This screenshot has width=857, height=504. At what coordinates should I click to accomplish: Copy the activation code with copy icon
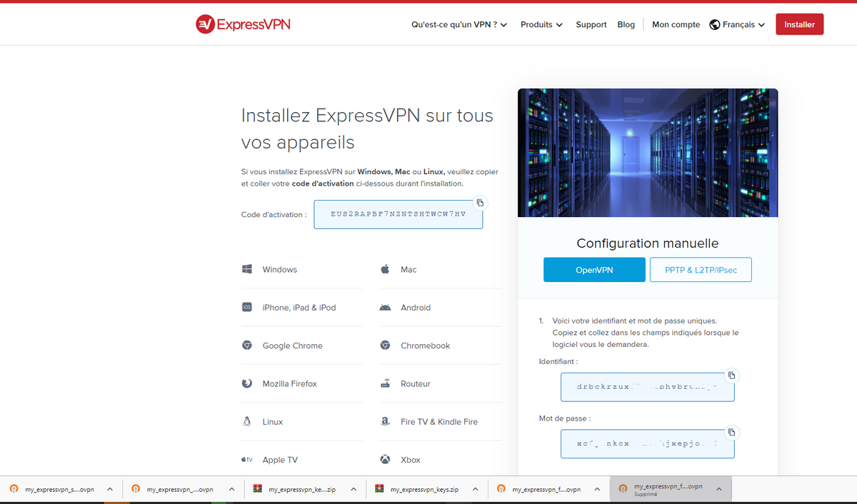(x=481, y=203)
